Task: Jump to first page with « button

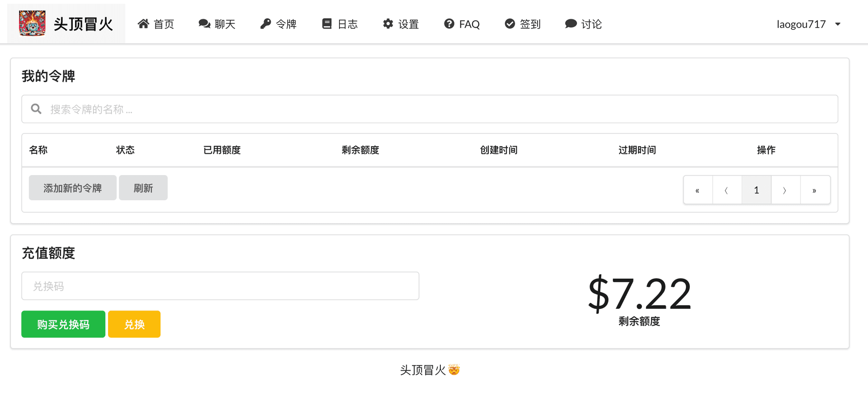Action: (698, 190)
